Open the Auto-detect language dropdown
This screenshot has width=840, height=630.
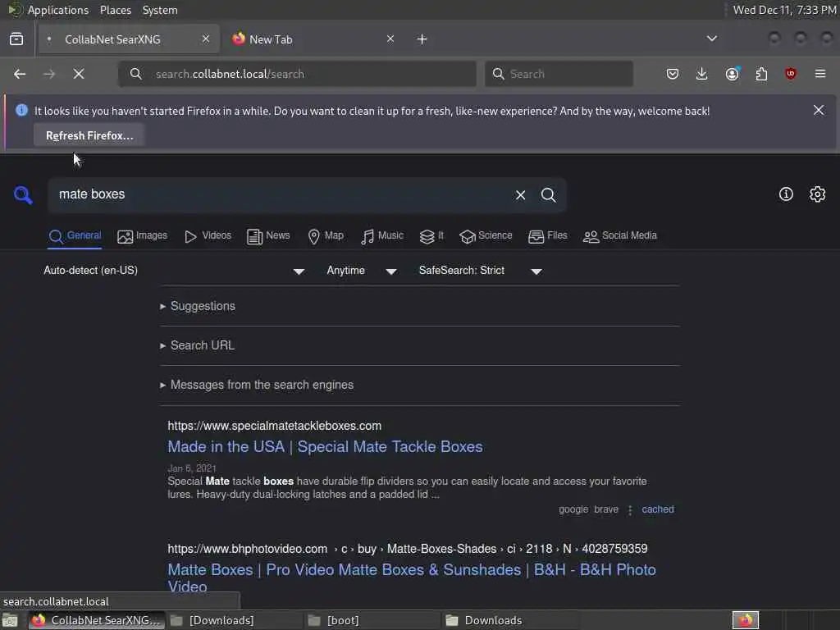click(174, 271)
